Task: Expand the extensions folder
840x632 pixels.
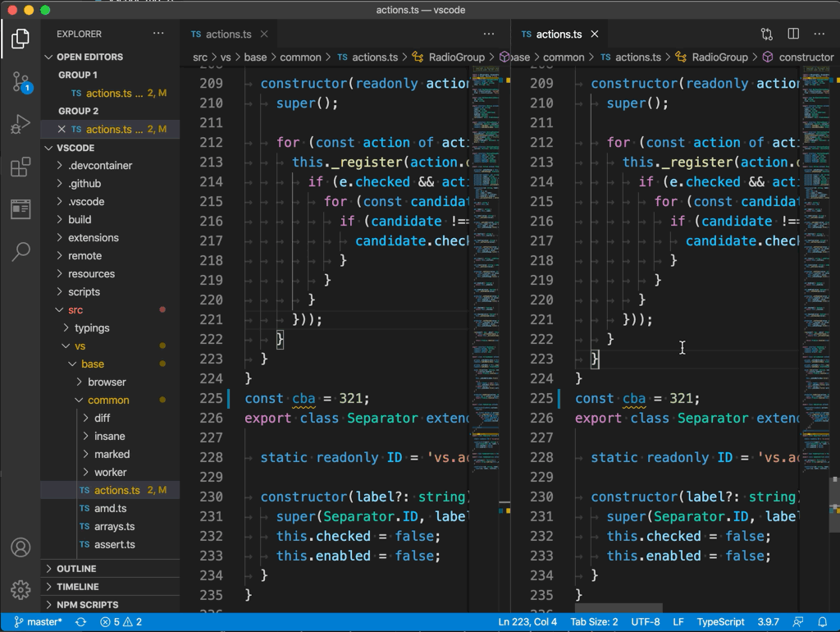Action: coord(93,237)
